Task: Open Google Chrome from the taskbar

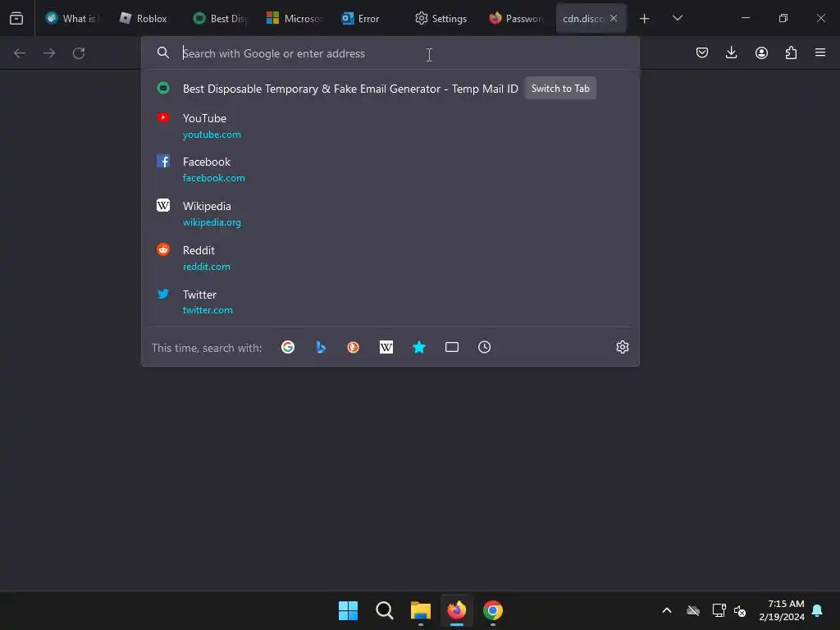Action: pyautogui.click(x=493, y=610)
